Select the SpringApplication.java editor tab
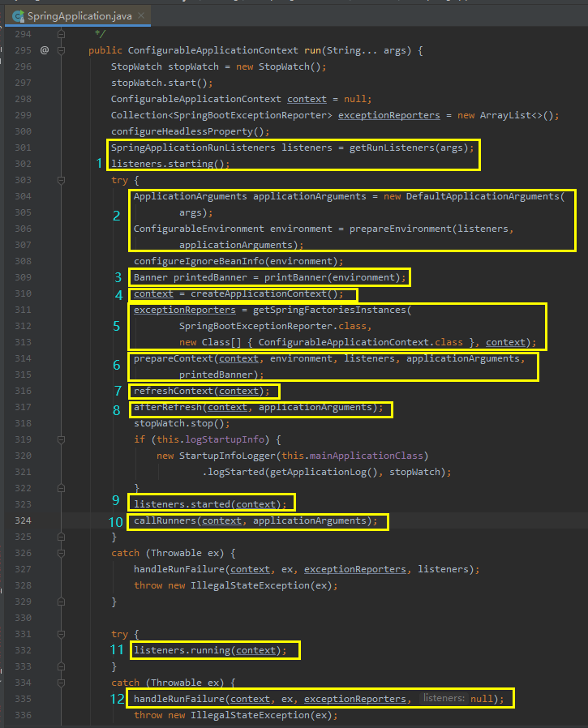 point(78,16)
